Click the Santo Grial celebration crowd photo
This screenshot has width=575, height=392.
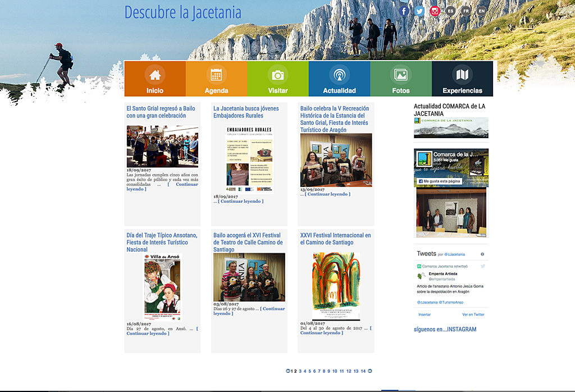162,147
